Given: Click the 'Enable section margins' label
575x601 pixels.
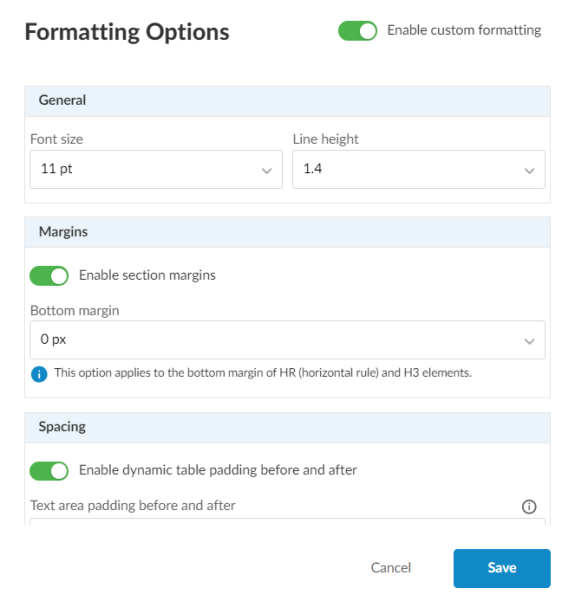Looking at the screenshot, I should 147,276.
